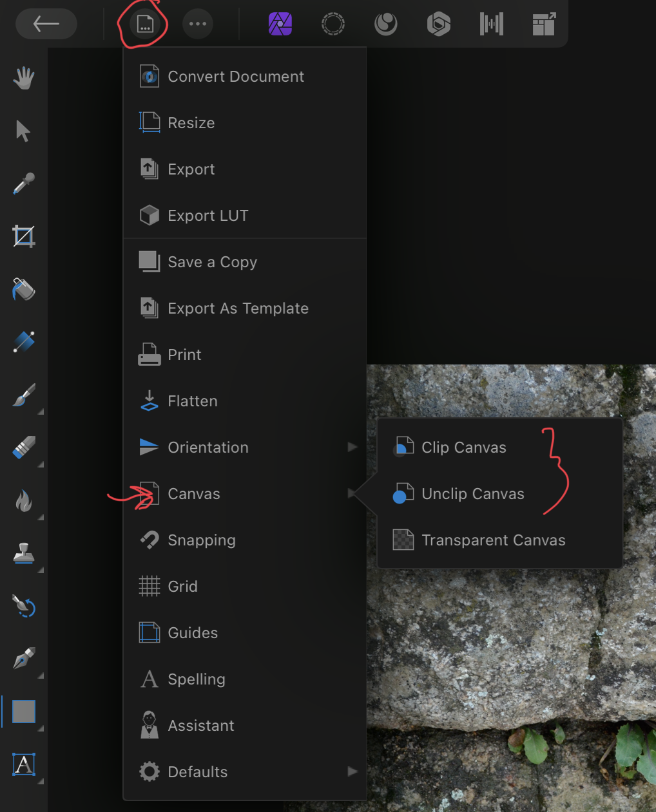Pick the Color Picker eyedropper tool
656x812 pixels.
pyautogui.click(x=24, y=184)
